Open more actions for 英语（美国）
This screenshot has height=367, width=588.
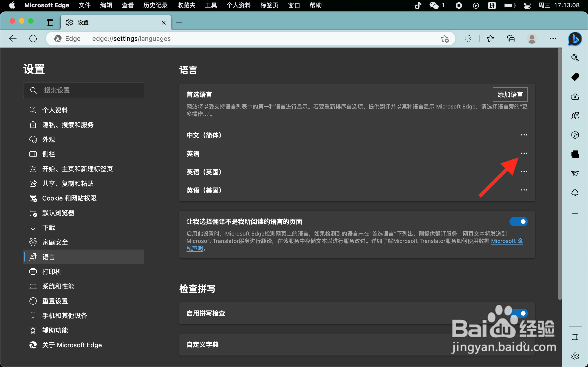pyautogui.click(x=524, y=190)
